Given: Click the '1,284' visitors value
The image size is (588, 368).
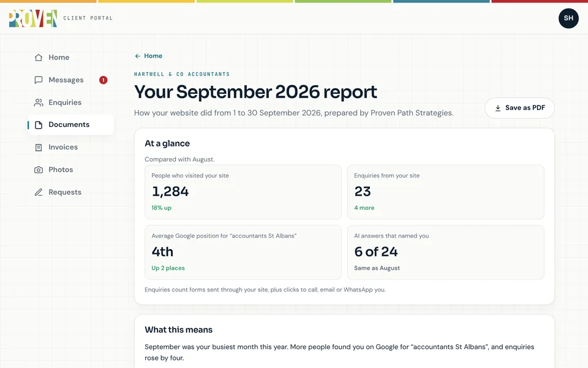Looking at the screenshot, I should point(170,191).
